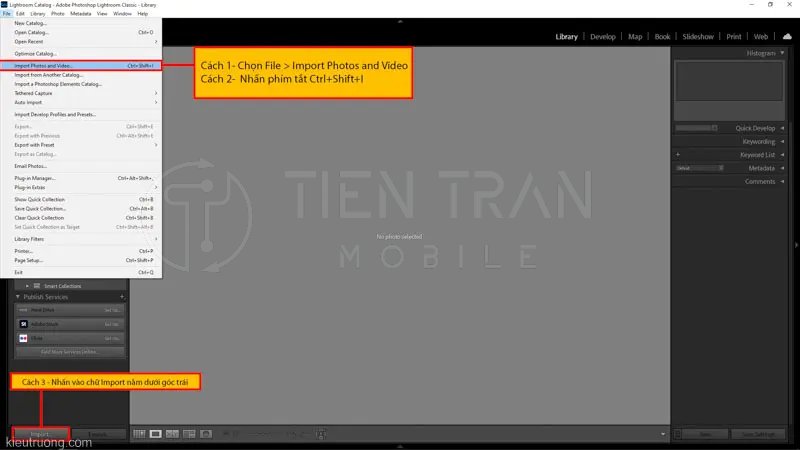
Task: Collapse the Histogram panel
Action: pos(782,52)
